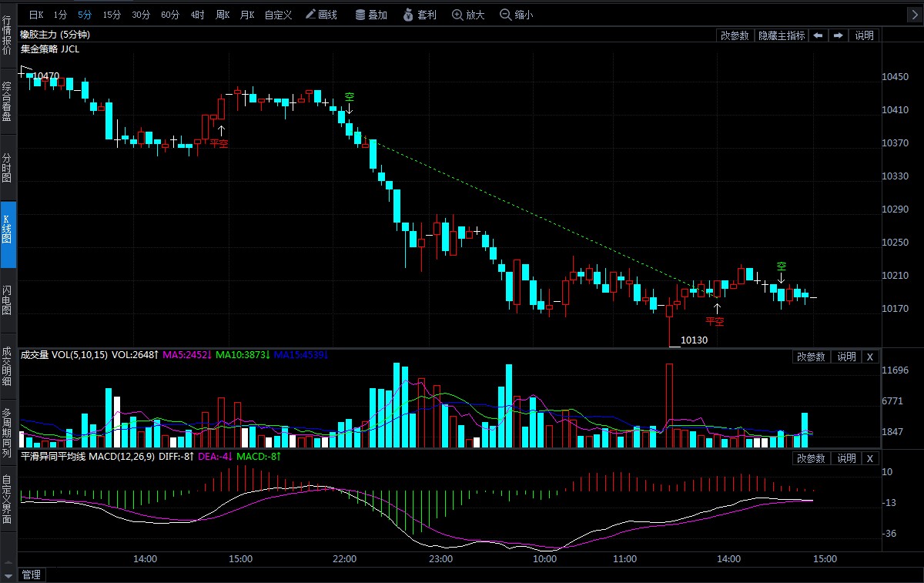Open the 叠加 overlay tool
The image size is (924, 583).
372,15
